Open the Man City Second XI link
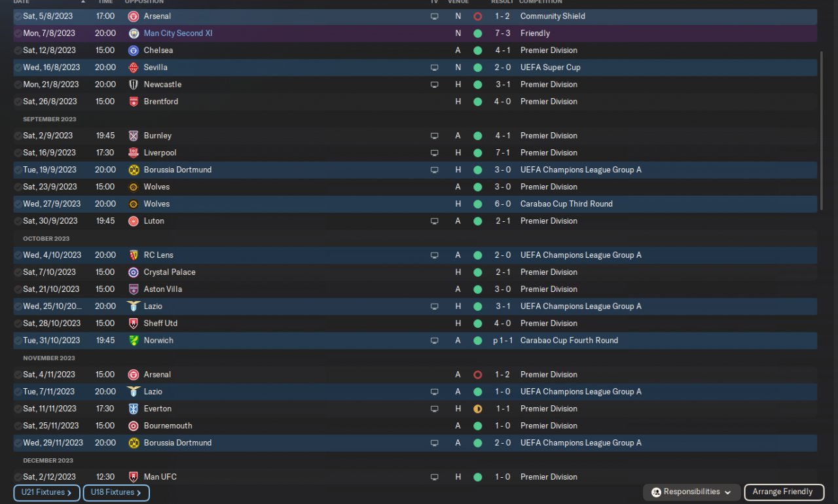The width and height of the screenshot is (838, 504). click(178, 33)
